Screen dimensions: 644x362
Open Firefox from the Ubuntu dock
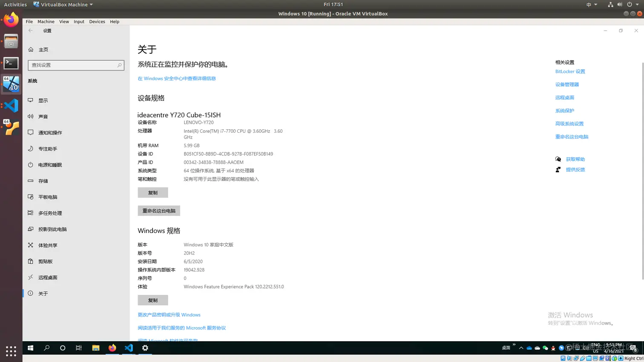click(11, 20)
